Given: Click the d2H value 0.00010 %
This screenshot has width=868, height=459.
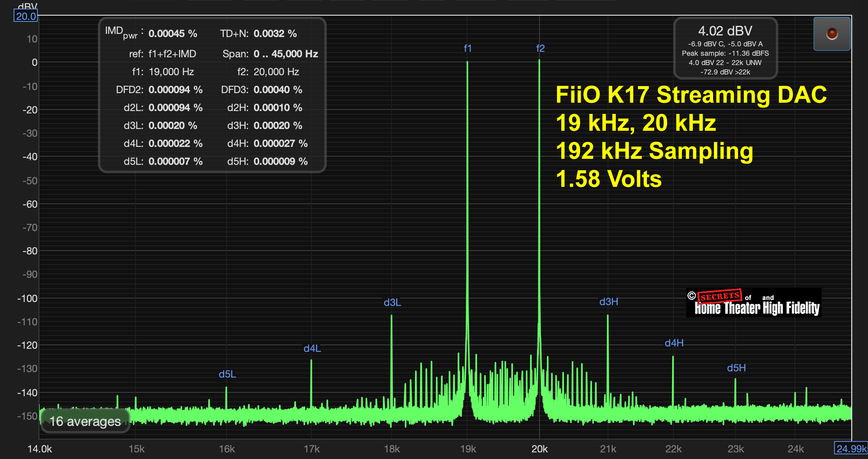Looking at the screenshot, I should pos(278,108).
